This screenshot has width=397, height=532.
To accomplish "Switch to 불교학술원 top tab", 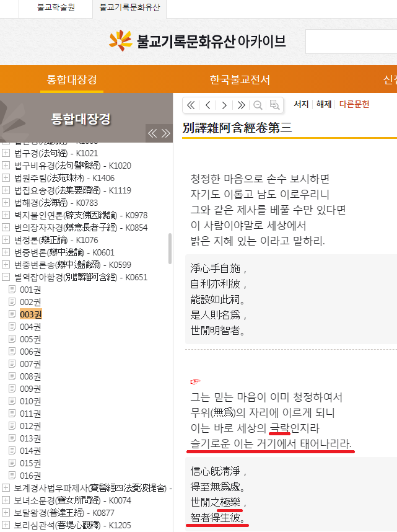I will 56,8.
